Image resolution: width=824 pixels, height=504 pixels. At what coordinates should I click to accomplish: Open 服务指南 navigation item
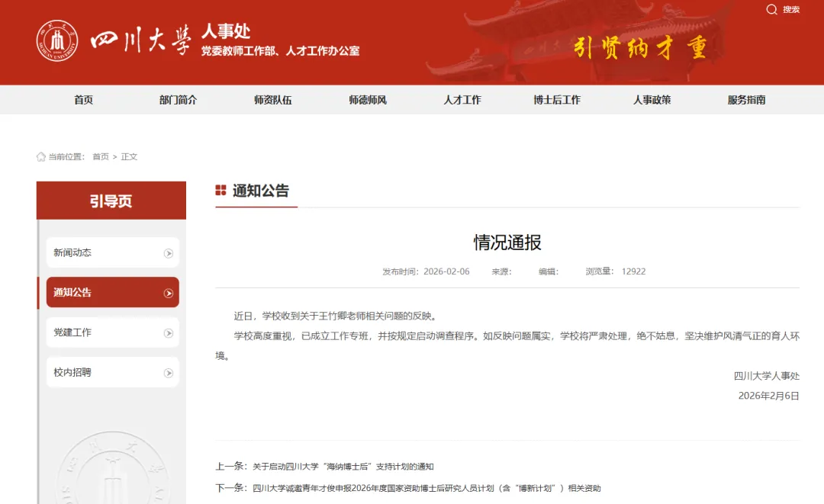coord(747,100)
